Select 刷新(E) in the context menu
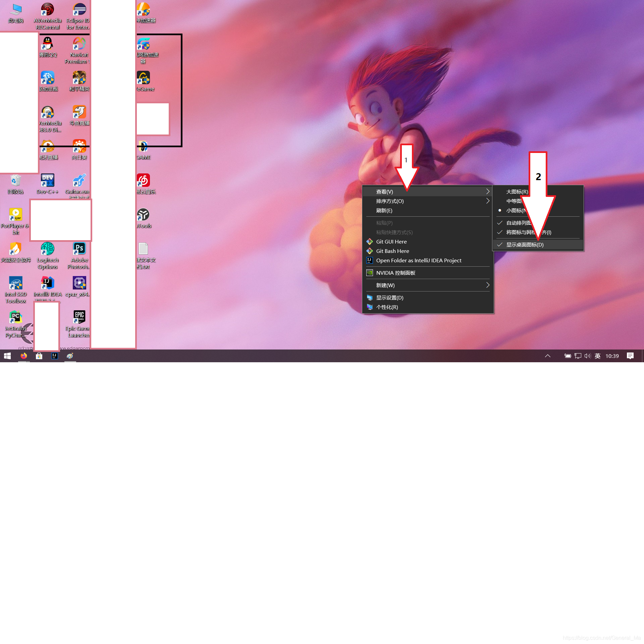The image size is (644, 644). click(384, 210)
